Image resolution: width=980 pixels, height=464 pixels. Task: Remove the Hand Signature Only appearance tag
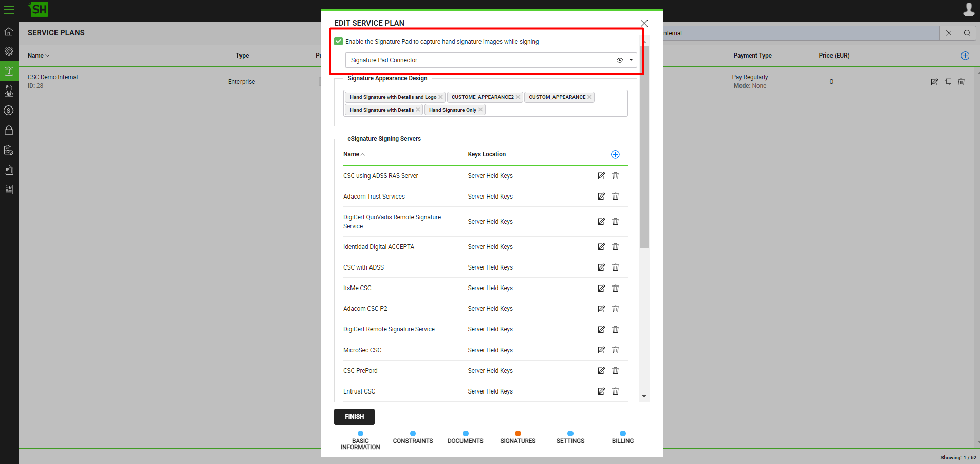[480, 110]
